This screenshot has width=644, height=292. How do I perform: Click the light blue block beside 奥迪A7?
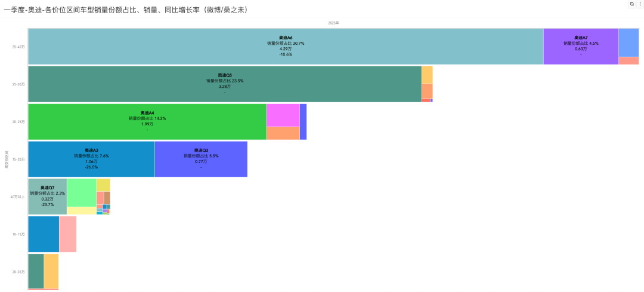point(628,42)
